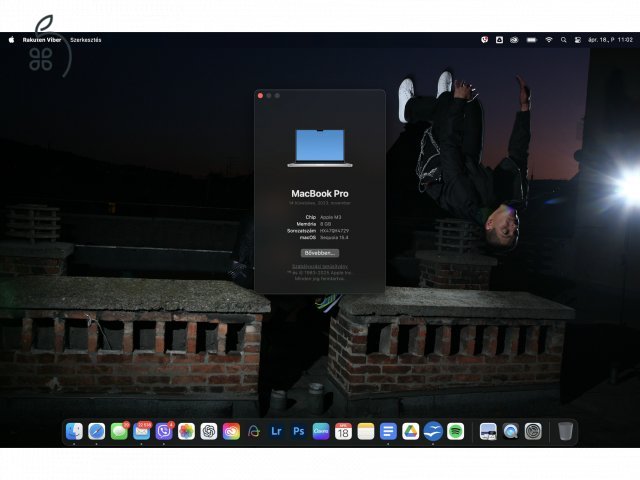Screen dimensions: 640x480
Task: Open the Rakuten Viber application menu
Action: (x=42, y=40)
